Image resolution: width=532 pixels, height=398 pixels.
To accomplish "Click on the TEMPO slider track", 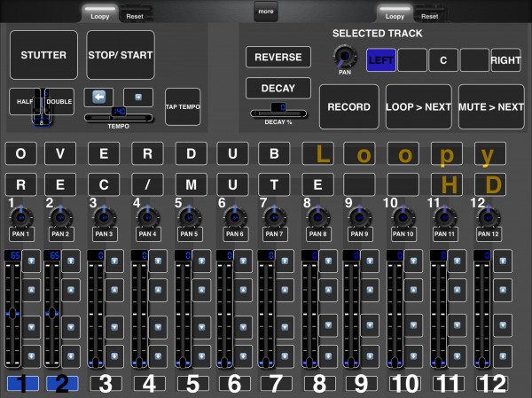I will pyautogui.click(x=119, y=118).
